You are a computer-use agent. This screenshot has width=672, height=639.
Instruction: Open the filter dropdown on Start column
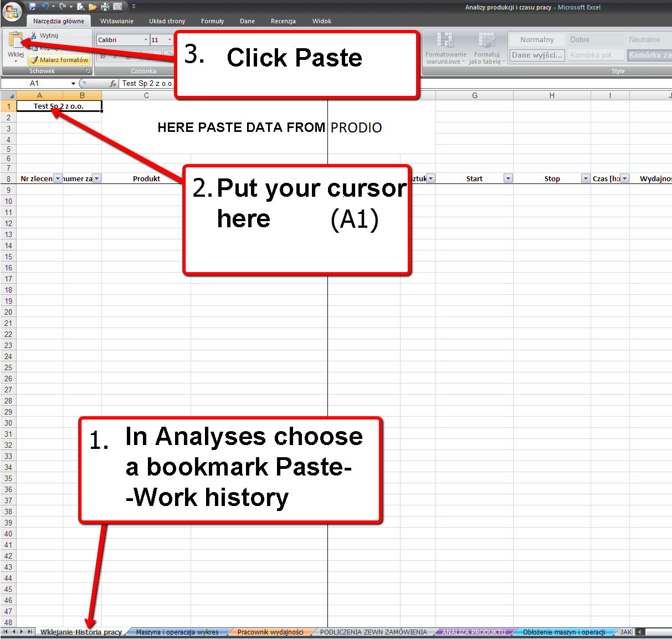508,178
